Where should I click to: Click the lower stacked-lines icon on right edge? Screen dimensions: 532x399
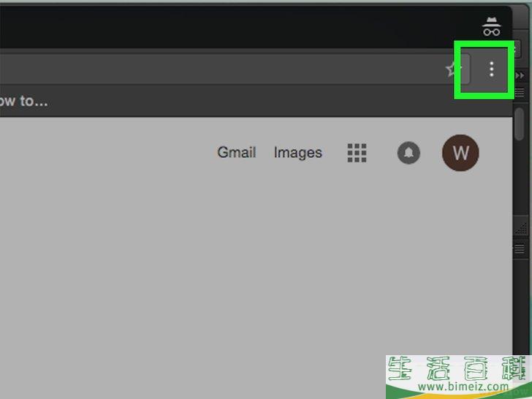click(x=520, y=249)
